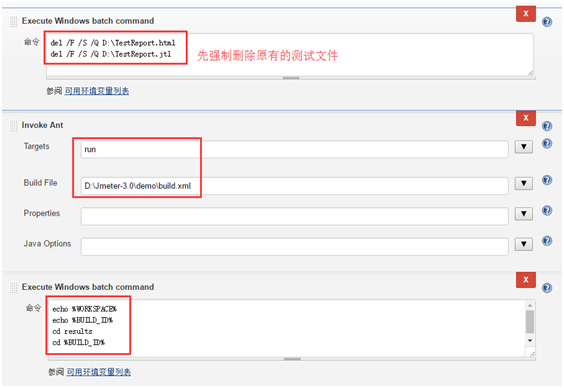The height and width of the screenshot is (388, 564).
Task: Grab drag handle of first batch command step
Action: point(13,22)
